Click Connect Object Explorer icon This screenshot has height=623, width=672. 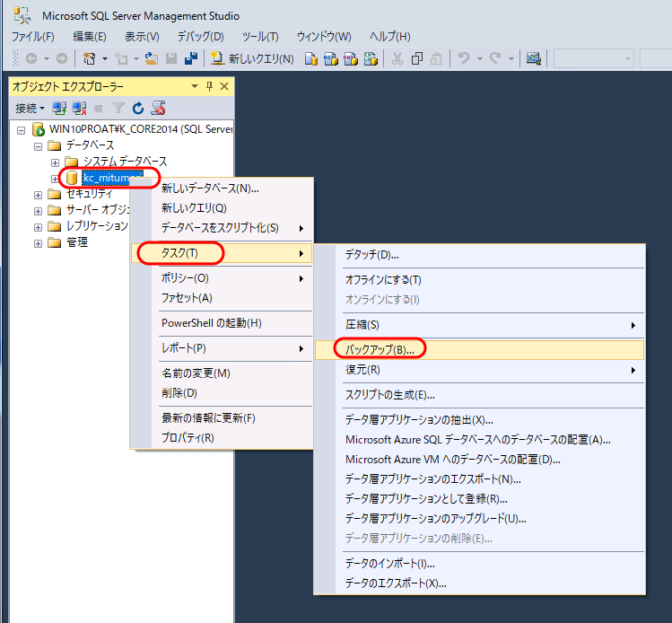point(59,109)
